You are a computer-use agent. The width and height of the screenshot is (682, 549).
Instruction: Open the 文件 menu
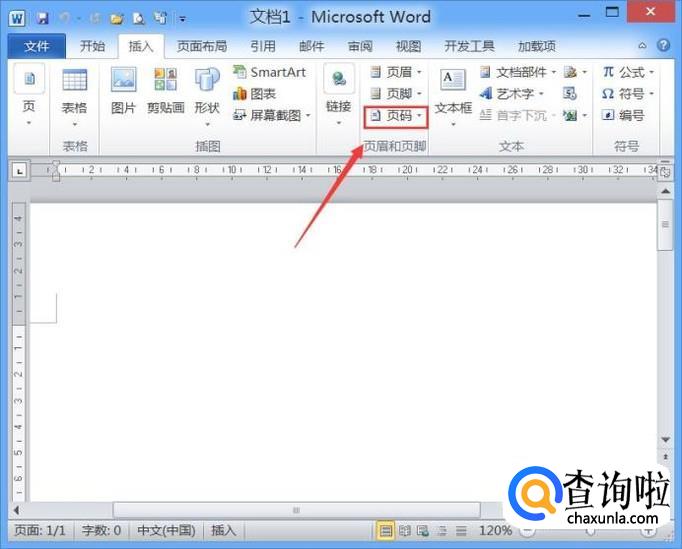click(x=37, y=46)
